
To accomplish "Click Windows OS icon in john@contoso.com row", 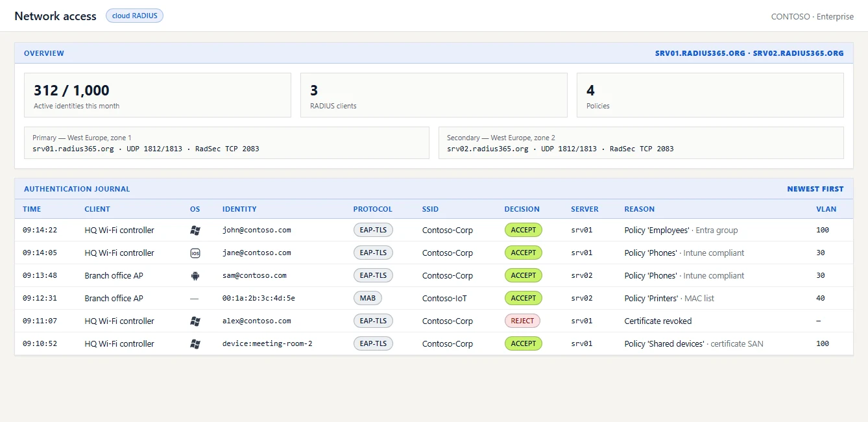I will pos(195,230).
